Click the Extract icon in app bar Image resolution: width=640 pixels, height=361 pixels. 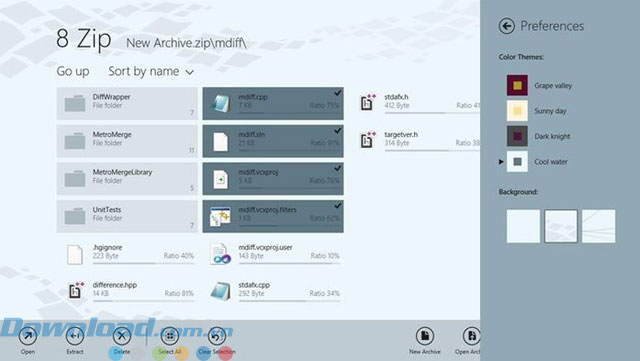[x=75, y=336]
